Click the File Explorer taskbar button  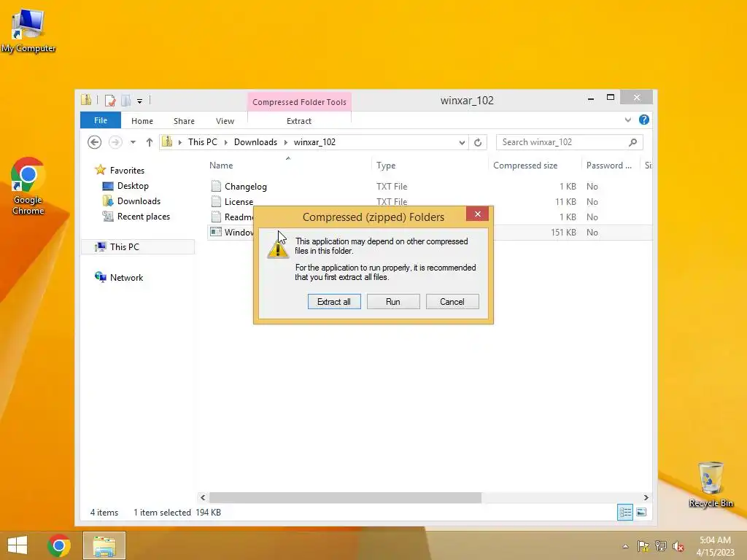pos(104,545)
